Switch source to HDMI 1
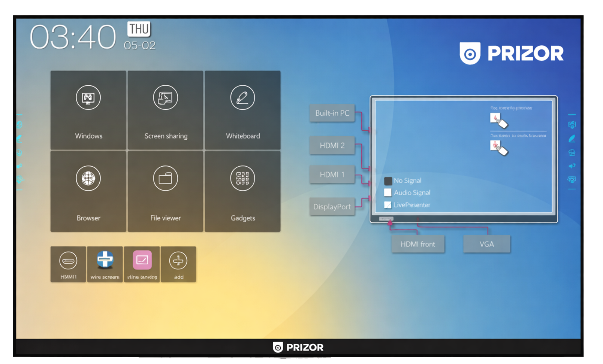The image size is (603, 364). click(x=332, y=175)
